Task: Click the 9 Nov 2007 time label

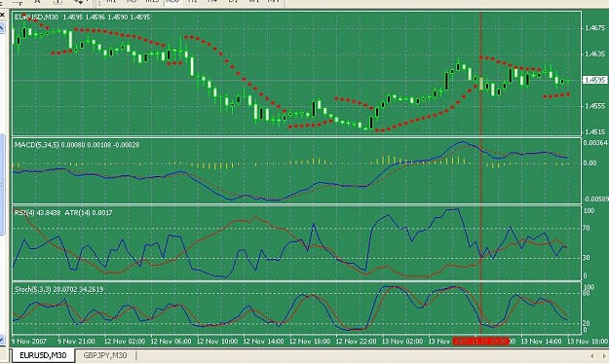Action: coord(29,341)
